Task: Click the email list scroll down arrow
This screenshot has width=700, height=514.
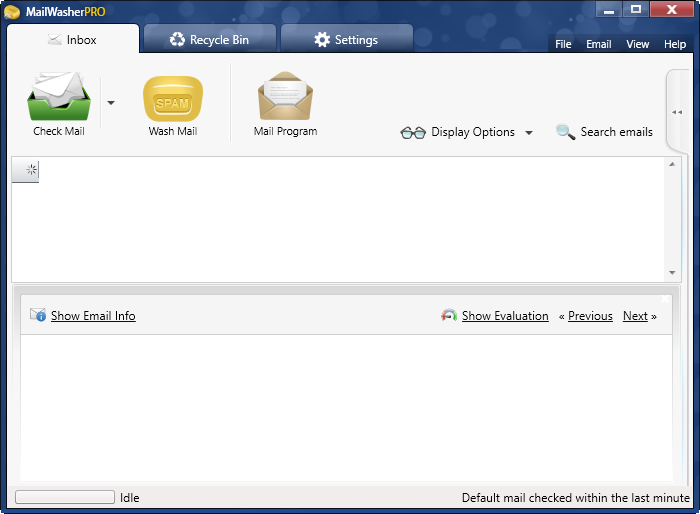Action: pyautogui.click(x=672, y=272)
